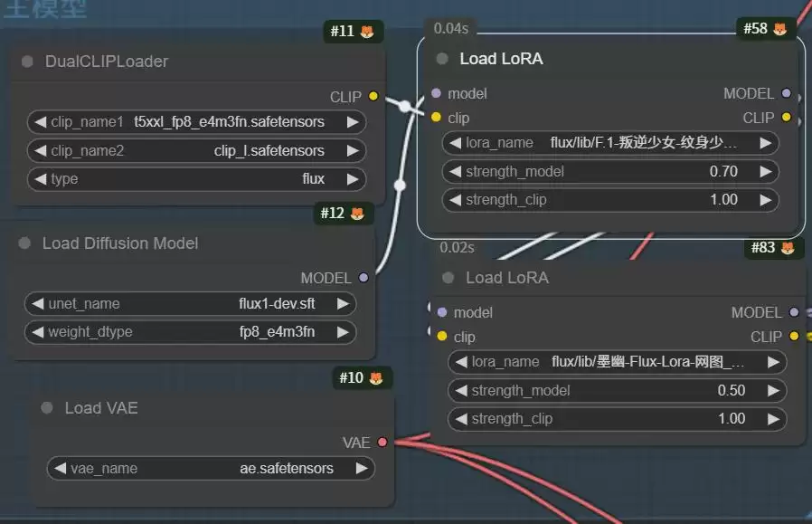Select previous type value with left arrow
Image resolution: width=812 pixels, height=524 pixels.
40,179
